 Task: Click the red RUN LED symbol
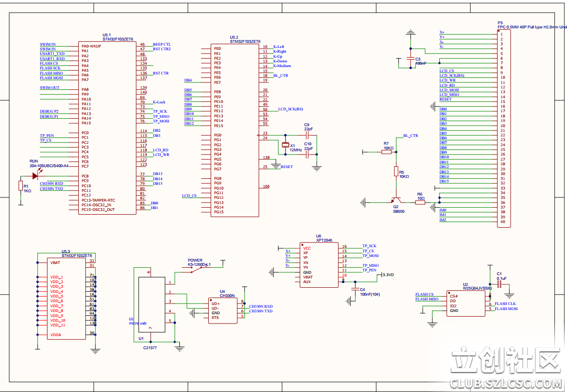tap(36, 176)
